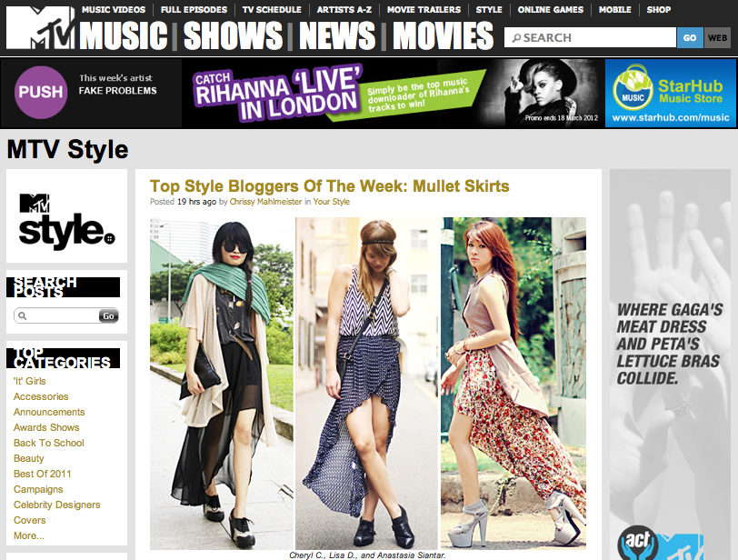Click the Gaga's meat dress side ad
The width and height of the screenshot is (738, 560).
[x=670, y=365]
